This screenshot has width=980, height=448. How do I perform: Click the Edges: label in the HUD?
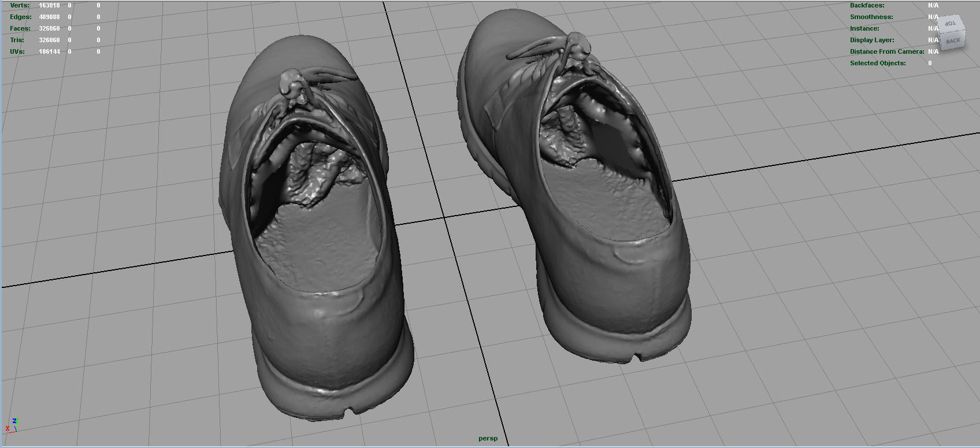coord(21,17)
